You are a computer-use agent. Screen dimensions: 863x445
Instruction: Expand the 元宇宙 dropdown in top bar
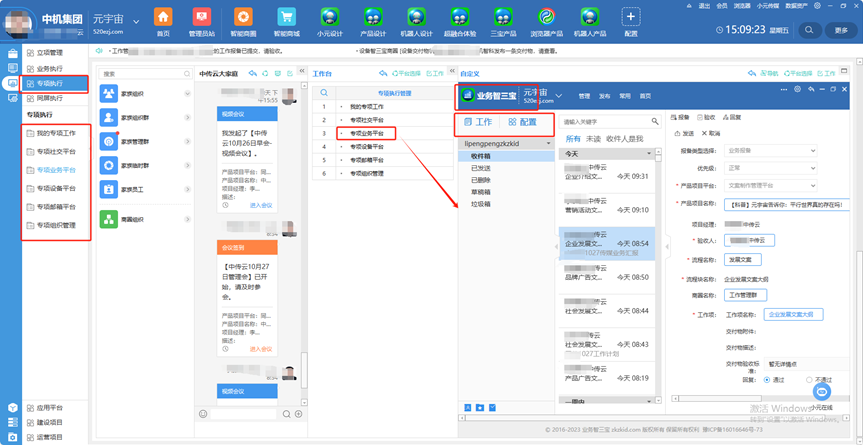(136, 21)
